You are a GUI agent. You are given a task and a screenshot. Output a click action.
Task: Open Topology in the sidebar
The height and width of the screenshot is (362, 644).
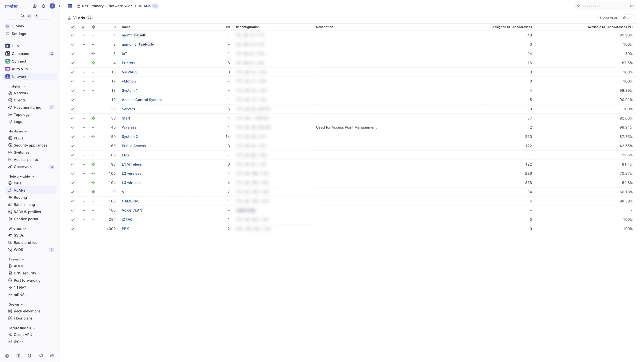(x=22, y=114)
